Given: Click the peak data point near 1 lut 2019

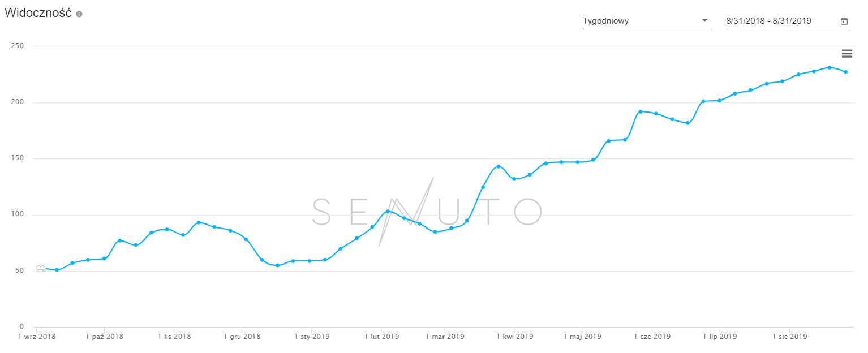Looking at the screenshot, I should (x=388, y=211).
